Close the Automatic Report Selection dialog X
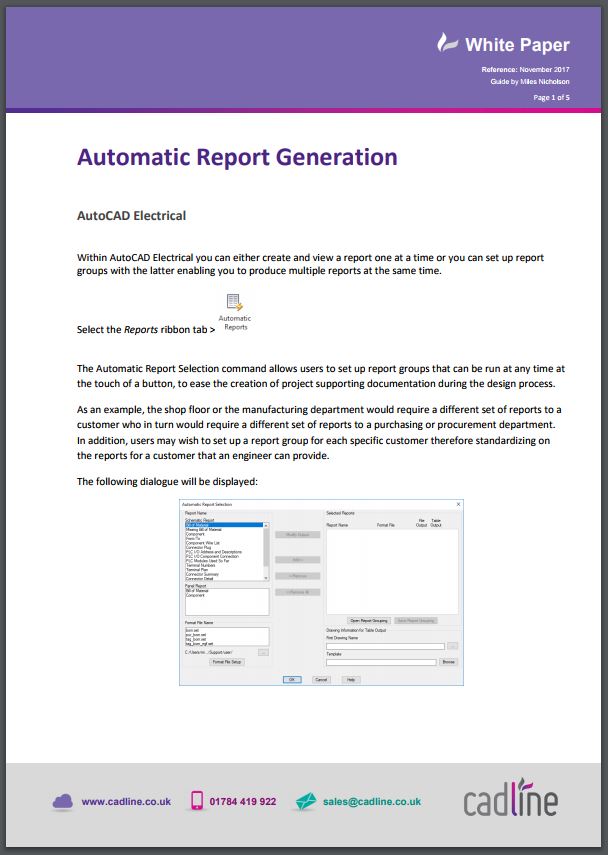 [459, 504]
